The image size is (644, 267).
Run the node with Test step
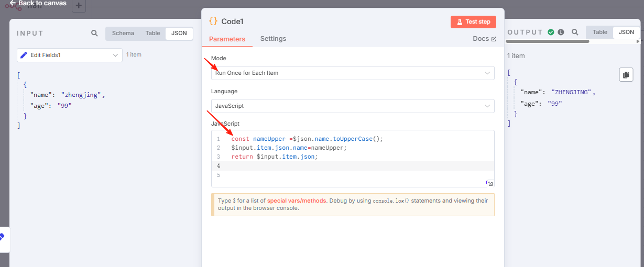click(x=473, y=22)
